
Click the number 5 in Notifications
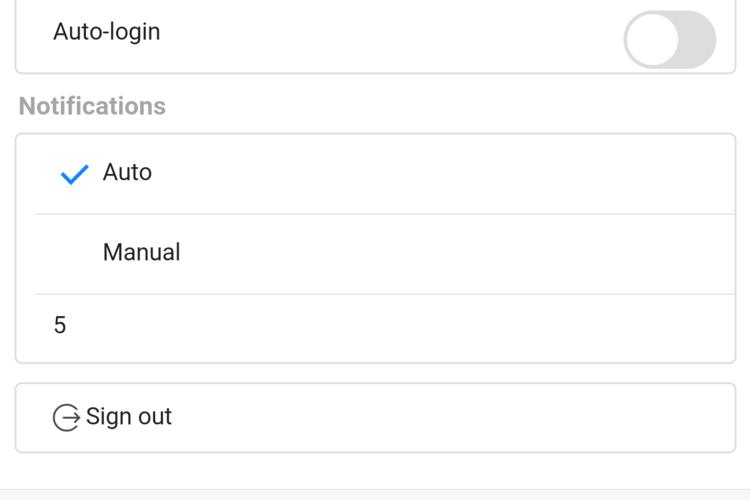60,325
